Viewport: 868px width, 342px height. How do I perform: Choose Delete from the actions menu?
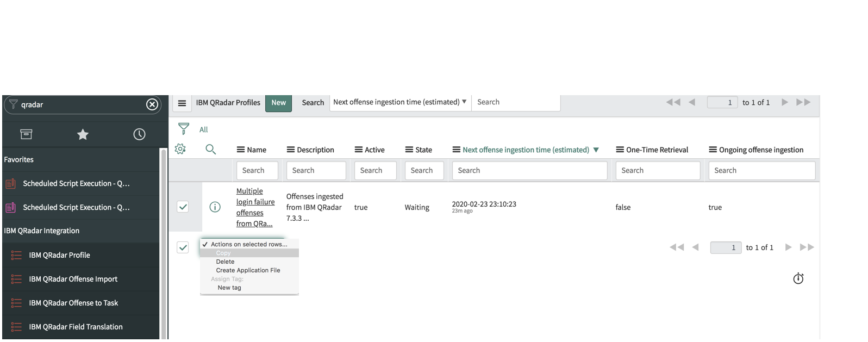249,262
